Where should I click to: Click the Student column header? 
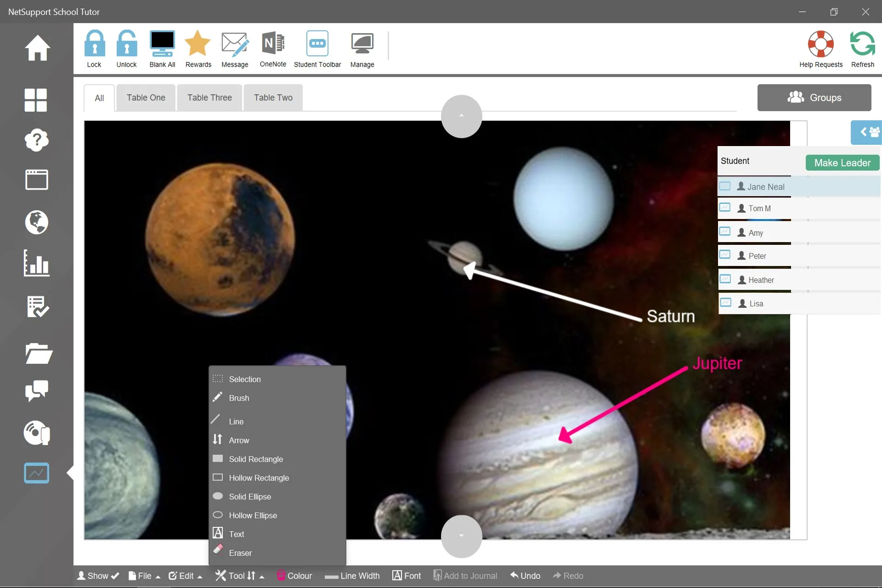tap(735, 161)
